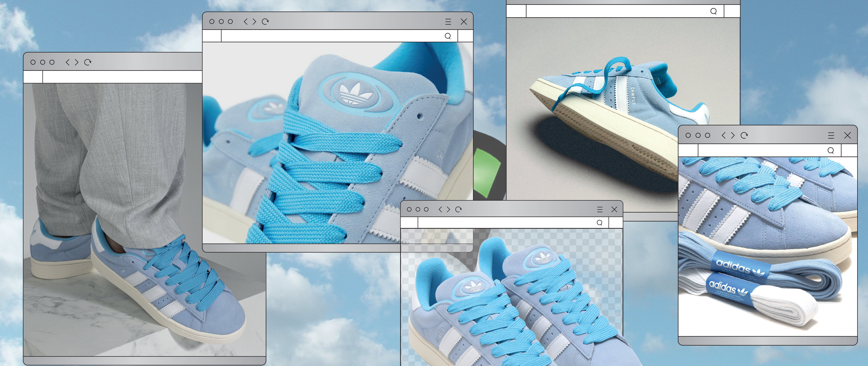
Task: Click search icon in the adidas-laces window
Action: (831, 150)
